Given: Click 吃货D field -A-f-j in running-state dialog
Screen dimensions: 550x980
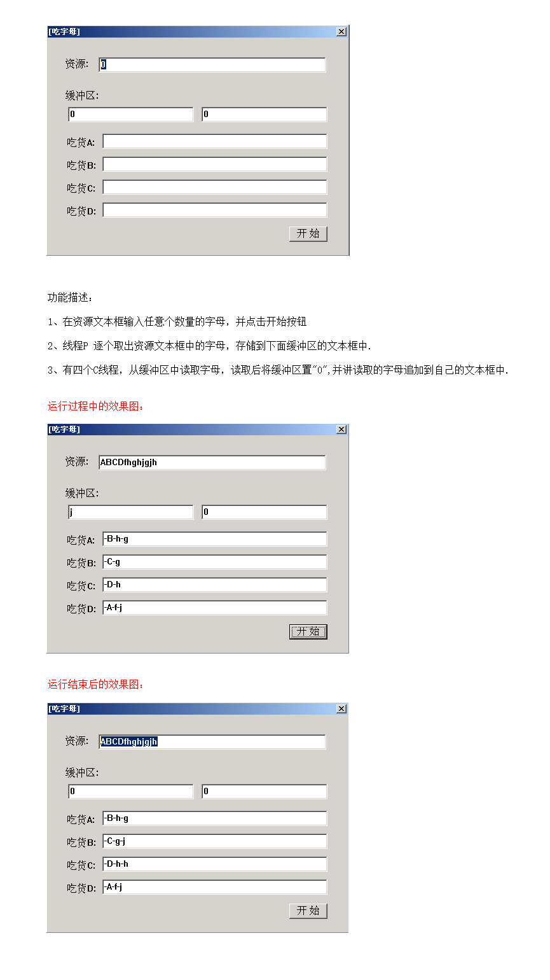Looking at the screenshot, I should pos(215,608).
